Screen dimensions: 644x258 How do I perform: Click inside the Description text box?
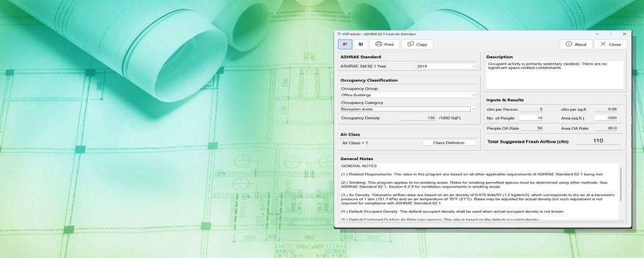[554, 75]
